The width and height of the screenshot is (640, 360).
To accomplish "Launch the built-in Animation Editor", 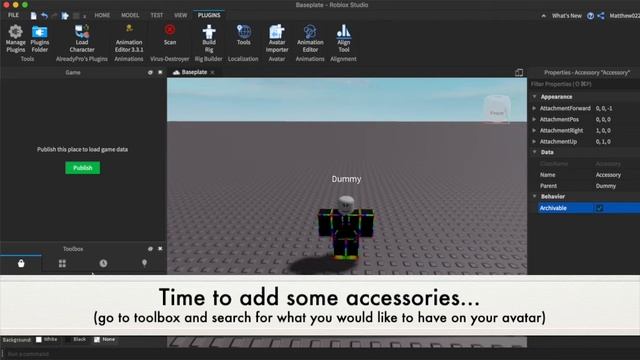I will (310, 38).
